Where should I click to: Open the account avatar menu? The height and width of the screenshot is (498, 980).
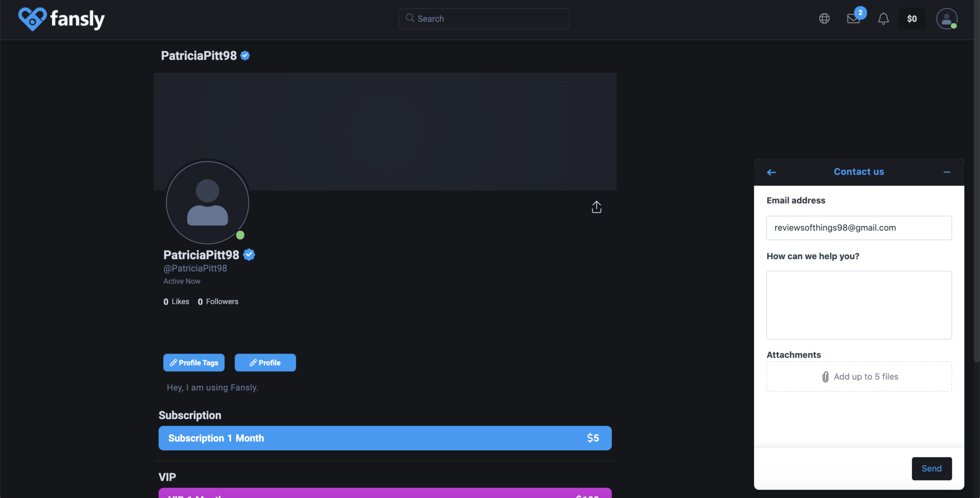pyautogui.click(x=946, y=19)
